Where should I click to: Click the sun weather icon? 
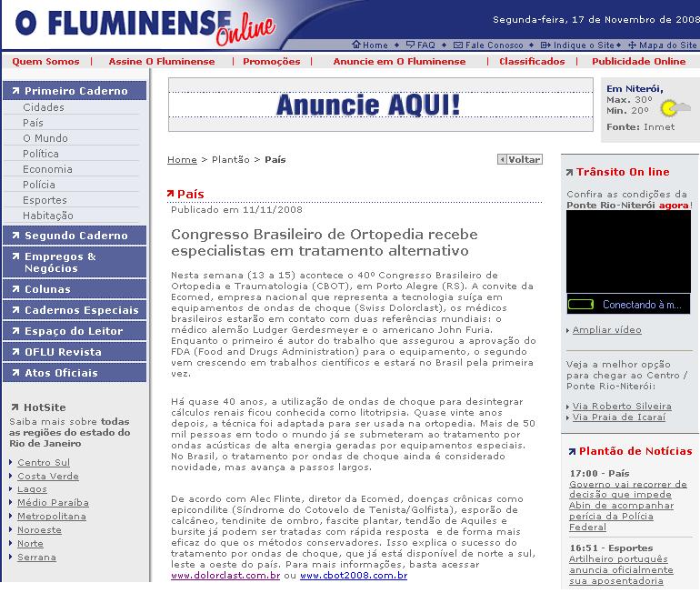669,108
